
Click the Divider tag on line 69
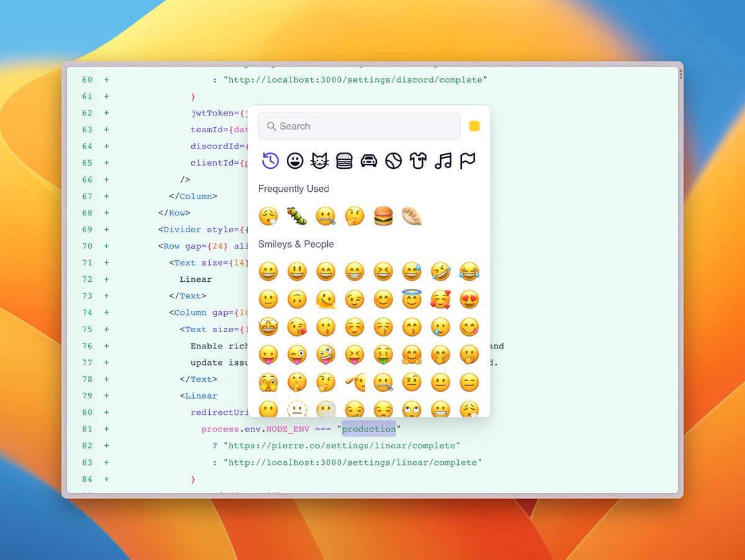(183, 229)
